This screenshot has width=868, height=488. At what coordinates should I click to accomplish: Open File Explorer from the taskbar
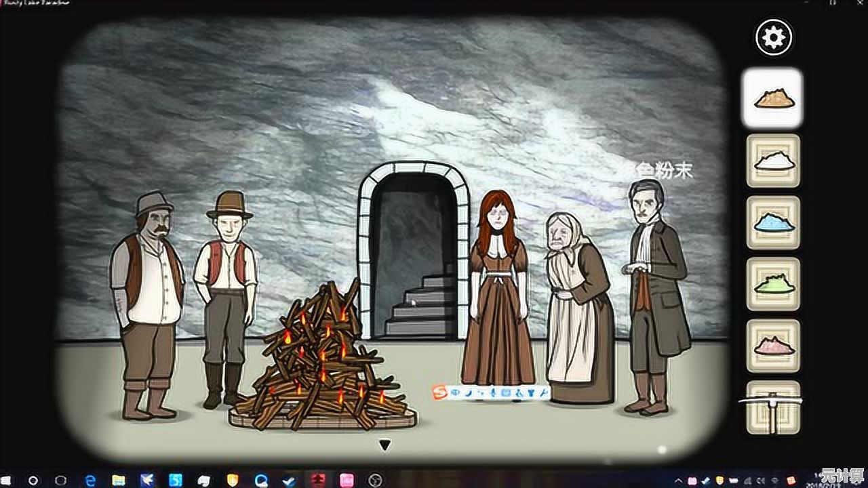(x=119, y=480)
